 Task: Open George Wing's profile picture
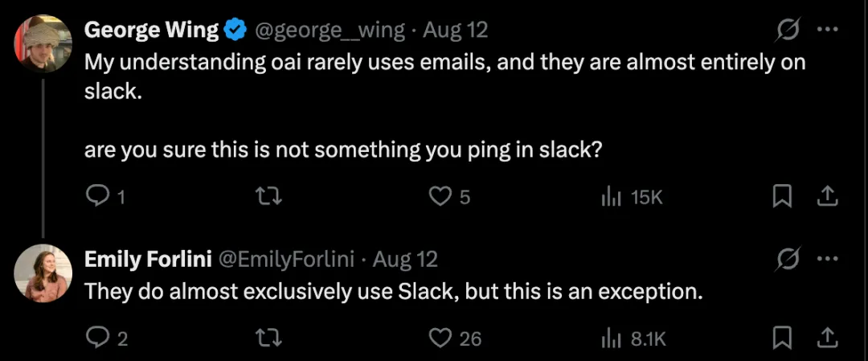click(43, 43)
